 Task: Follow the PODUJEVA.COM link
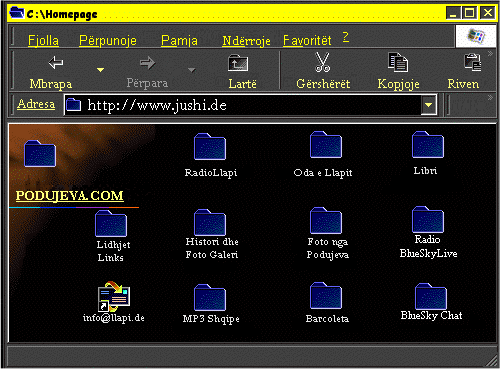pyautogui.click(x=69, y=196)
